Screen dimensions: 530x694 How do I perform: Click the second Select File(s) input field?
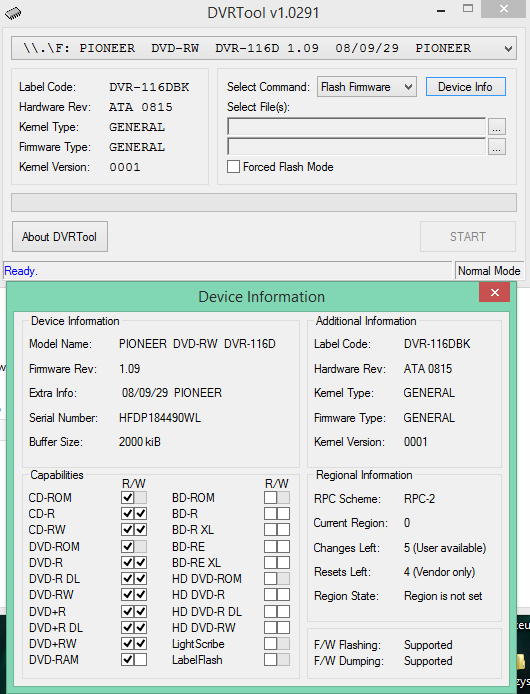pos(356,147)
